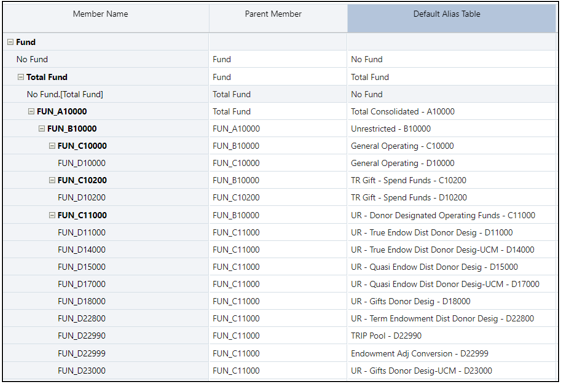
Task: Click the Total Consolidated - A10000 alias cell
Action: click(452, 112)
